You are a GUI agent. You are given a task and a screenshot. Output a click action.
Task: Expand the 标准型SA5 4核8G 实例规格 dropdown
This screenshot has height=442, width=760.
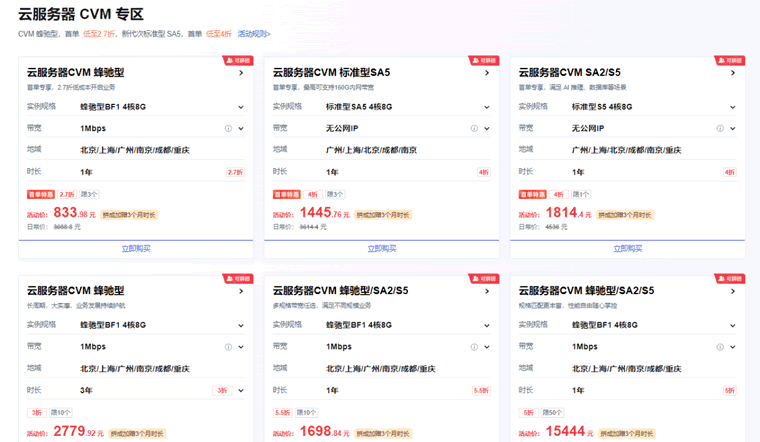487,107
